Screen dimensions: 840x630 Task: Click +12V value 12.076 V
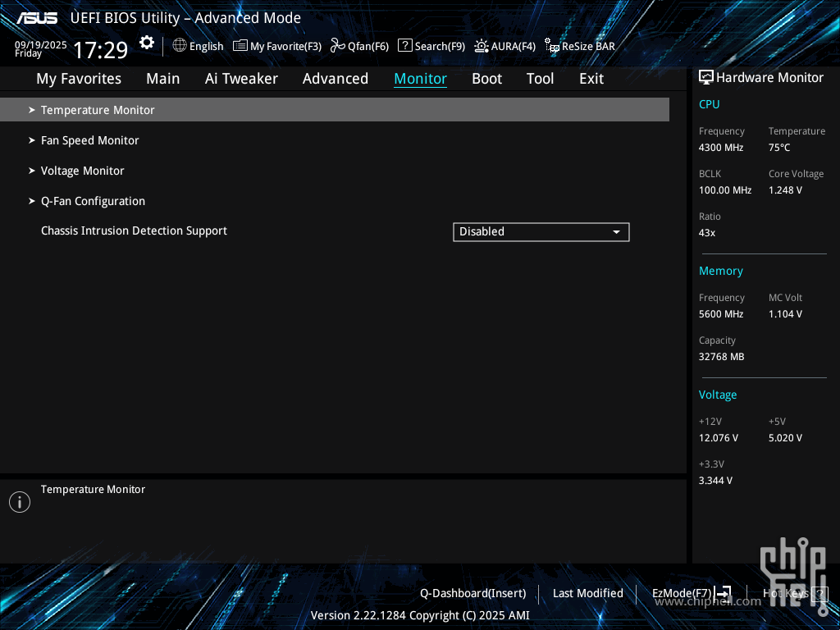[x=719, y=438]
